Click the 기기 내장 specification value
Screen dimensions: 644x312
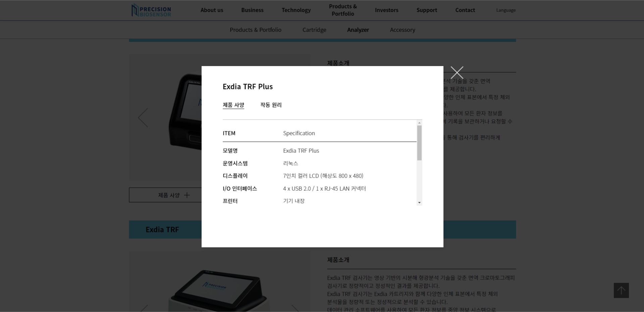coord(294,201)
